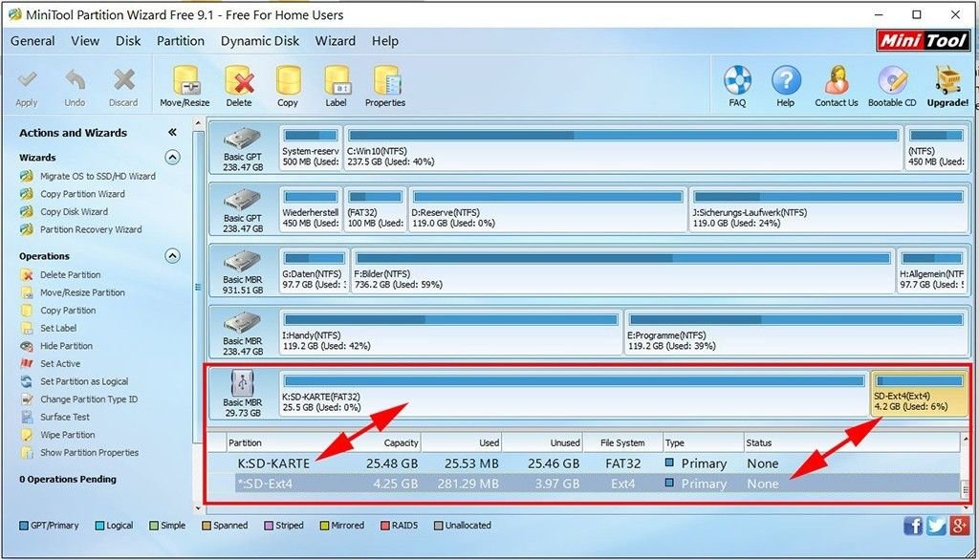The width and height of the screenshot is (979, 560).
Task: Click the Unallocated legend swatch
Action: [438, 526]
